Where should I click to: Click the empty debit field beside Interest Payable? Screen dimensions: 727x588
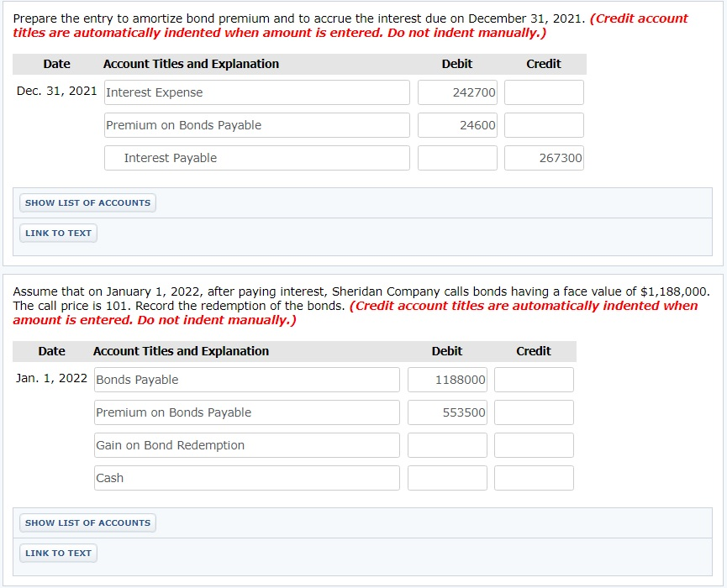pyautogui.click(x=457, y=158)
